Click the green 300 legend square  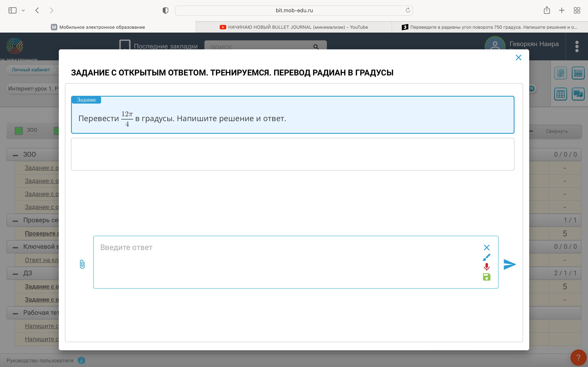click(x=19, y=130)
